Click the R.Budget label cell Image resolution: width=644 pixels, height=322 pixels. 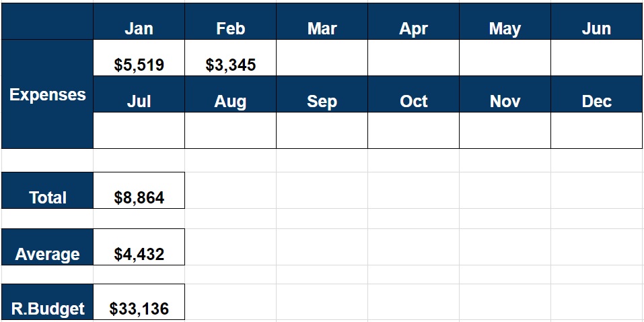pos(47,302)
